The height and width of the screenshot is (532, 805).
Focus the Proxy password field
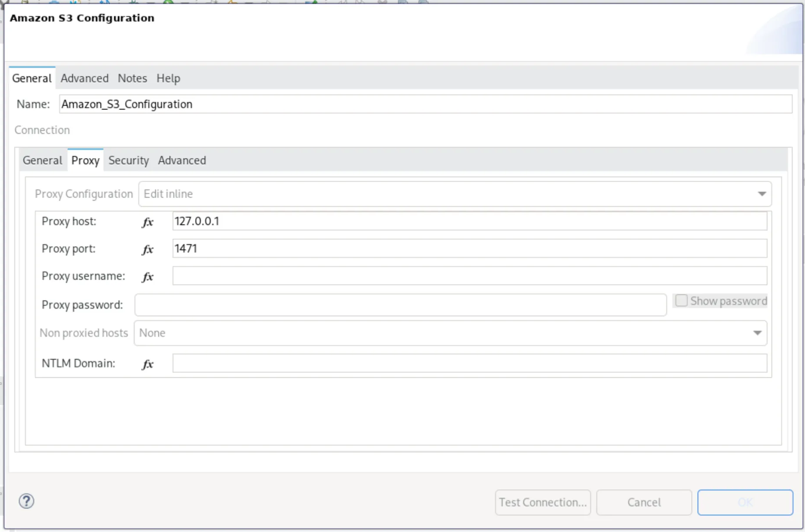coord(400,305)
